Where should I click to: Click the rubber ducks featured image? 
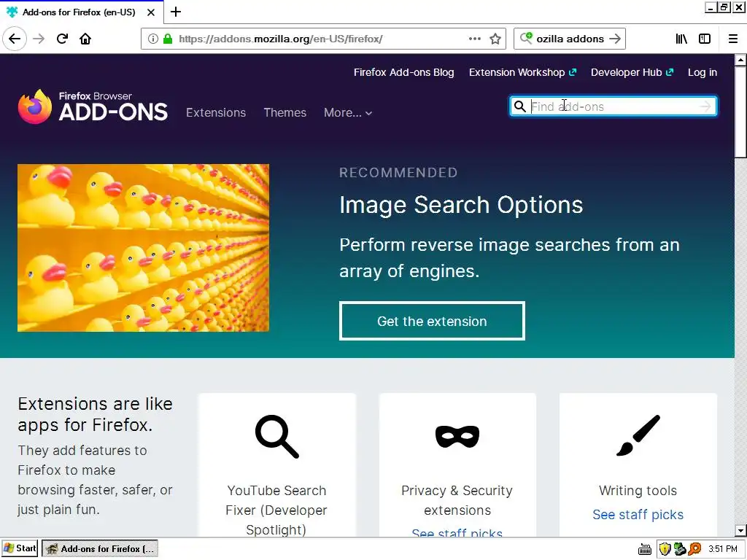(143, 248)
